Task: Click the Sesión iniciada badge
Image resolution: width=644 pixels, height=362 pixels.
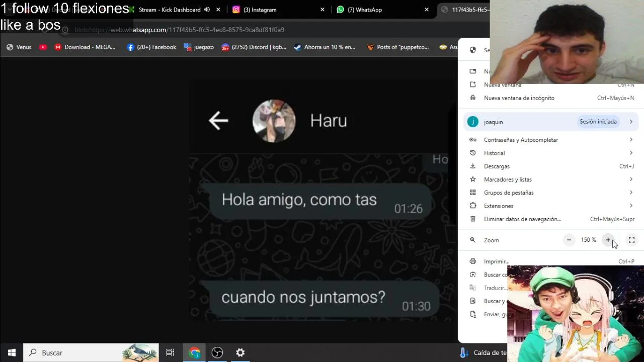Action: pos(598,122)
